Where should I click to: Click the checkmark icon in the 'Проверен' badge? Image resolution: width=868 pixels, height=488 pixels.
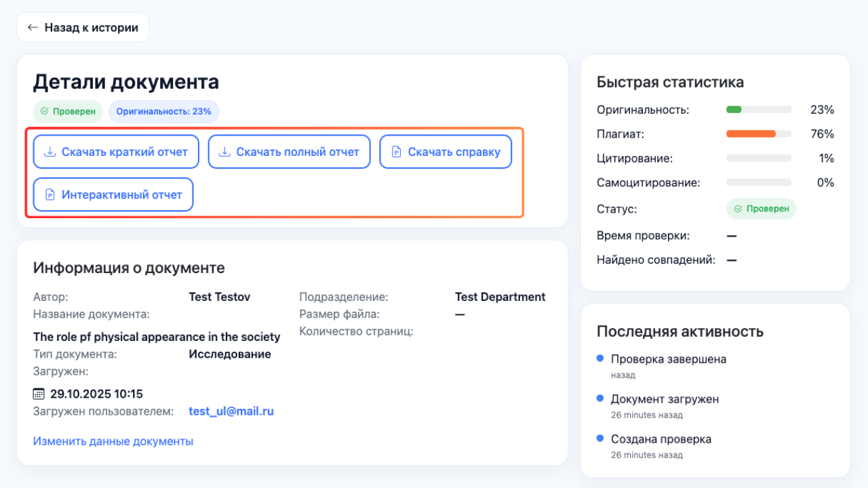point(45,111)
